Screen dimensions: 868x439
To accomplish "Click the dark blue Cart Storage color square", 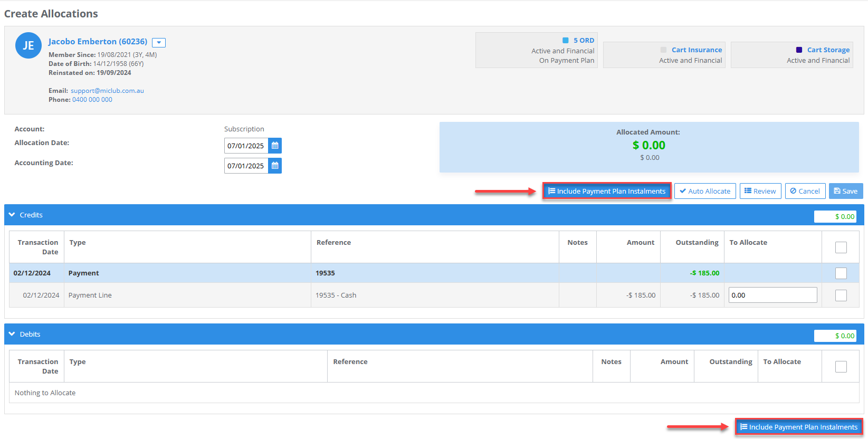I will (799, 50).
